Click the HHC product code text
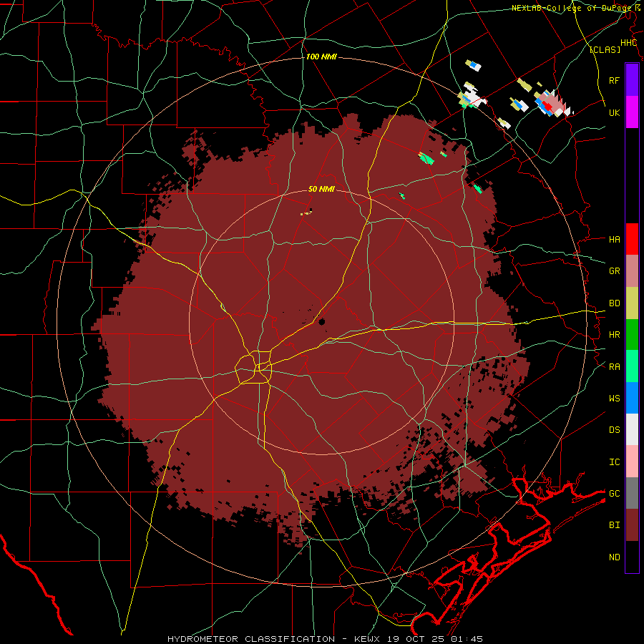 [x=628, y=43]
